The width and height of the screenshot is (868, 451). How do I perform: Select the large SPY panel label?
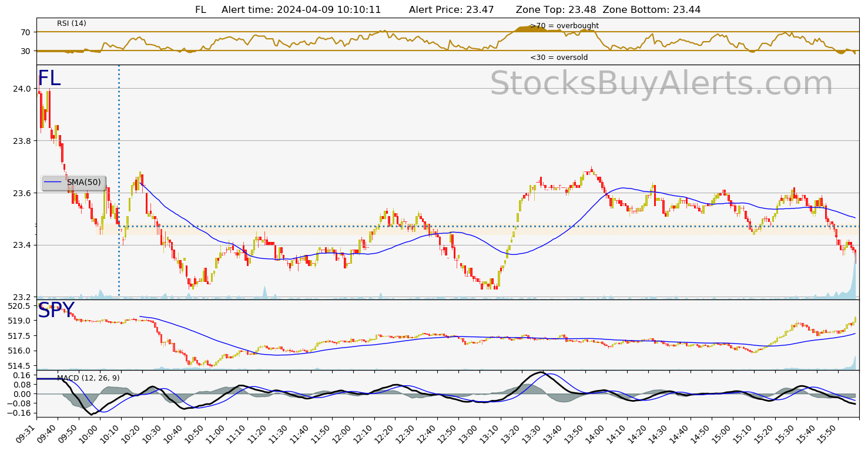pos(56,311)
